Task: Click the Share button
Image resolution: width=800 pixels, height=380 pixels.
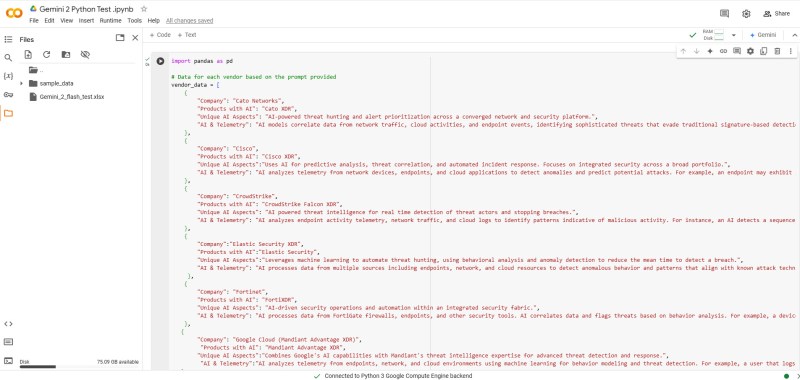Action: pyautogui.click(x=777, y=14)
